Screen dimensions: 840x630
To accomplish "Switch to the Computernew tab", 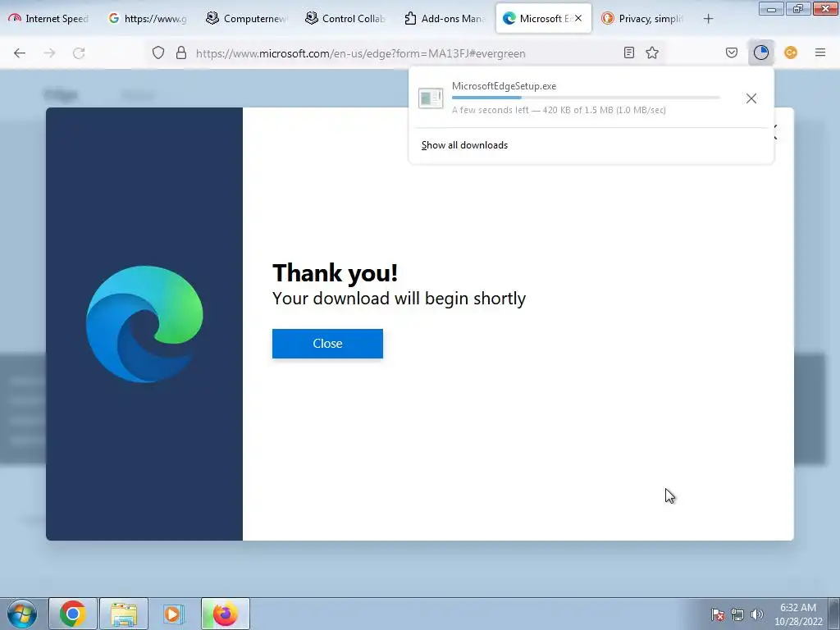I will [246, 19].
